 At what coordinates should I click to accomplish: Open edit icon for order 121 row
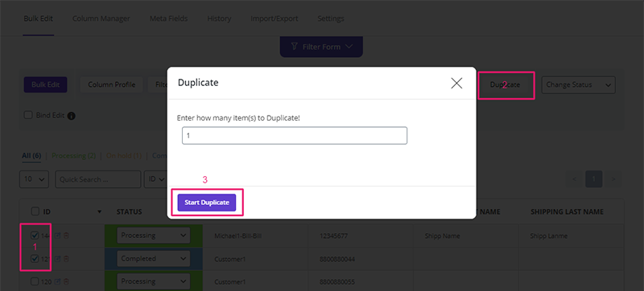57,259
